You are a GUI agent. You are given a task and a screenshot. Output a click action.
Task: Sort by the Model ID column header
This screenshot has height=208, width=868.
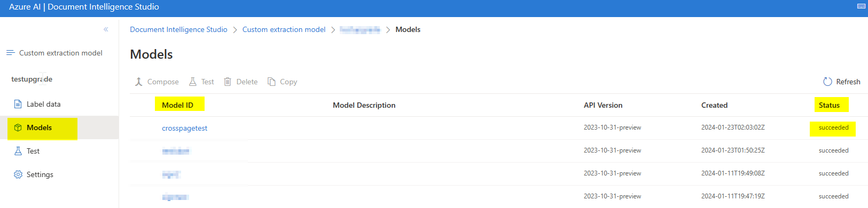click(x=177, y=105)
